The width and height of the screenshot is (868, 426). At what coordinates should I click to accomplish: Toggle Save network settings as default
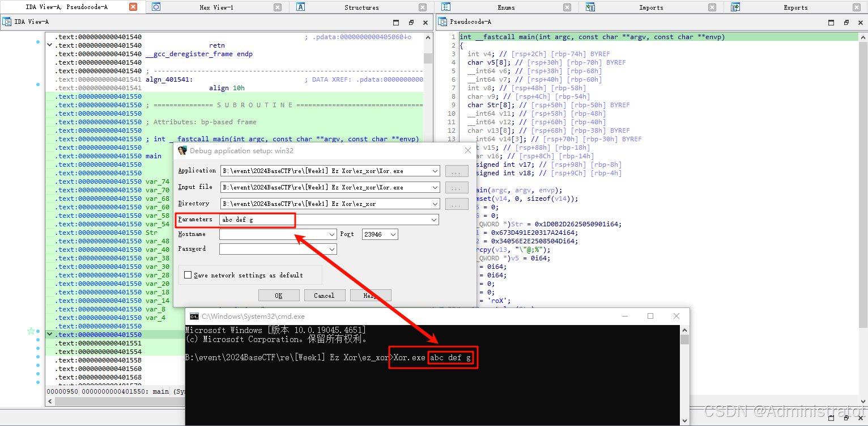(x=187, y=275)
